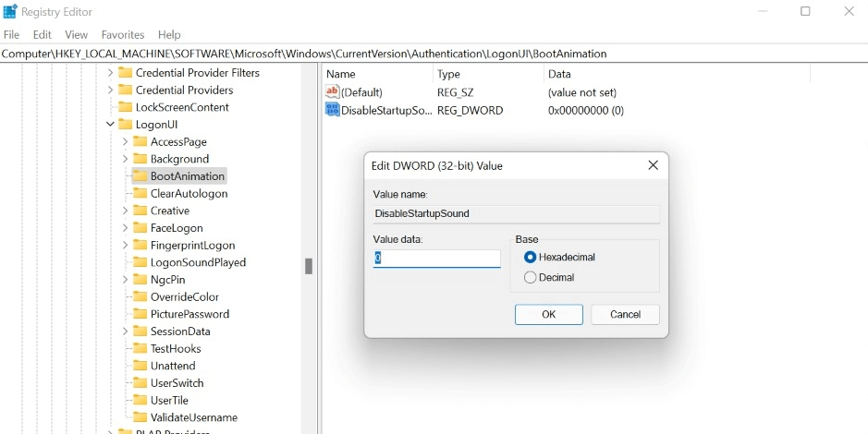868x434 pixels.
Task: Click the registry path address bar
Action: (434, 54)
